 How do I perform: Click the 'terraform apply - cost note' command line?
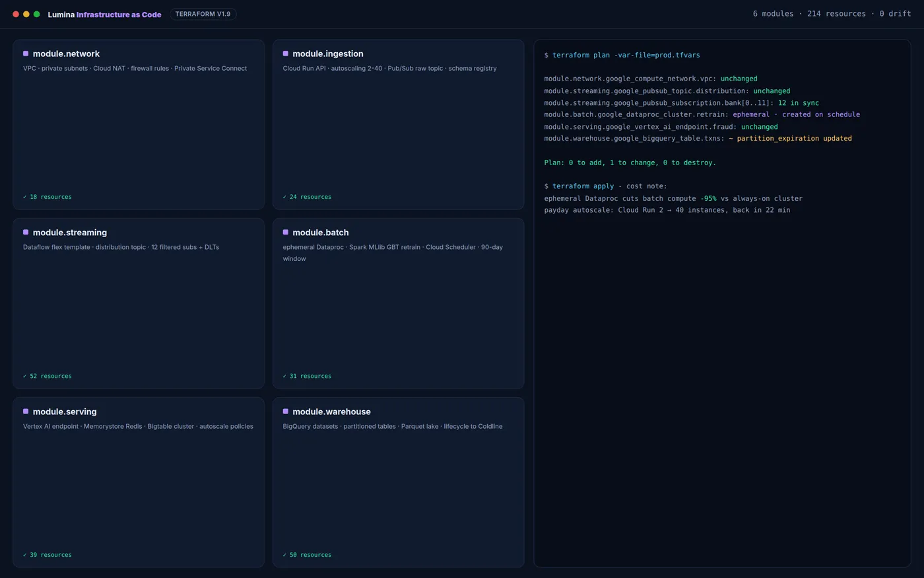pyautogui.click(x=606, y=186)
